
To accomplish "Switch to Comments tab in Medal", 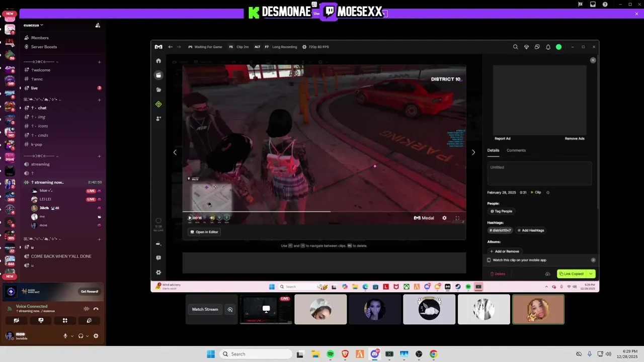I will pyautogui.click(x=516, y=150).
